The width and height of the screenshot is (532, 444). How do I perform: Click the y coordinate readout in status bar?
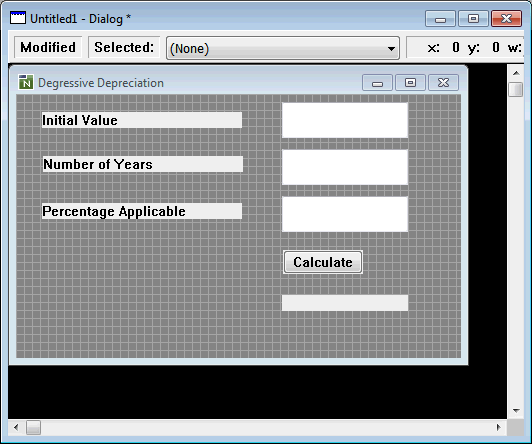pos(484,47)
